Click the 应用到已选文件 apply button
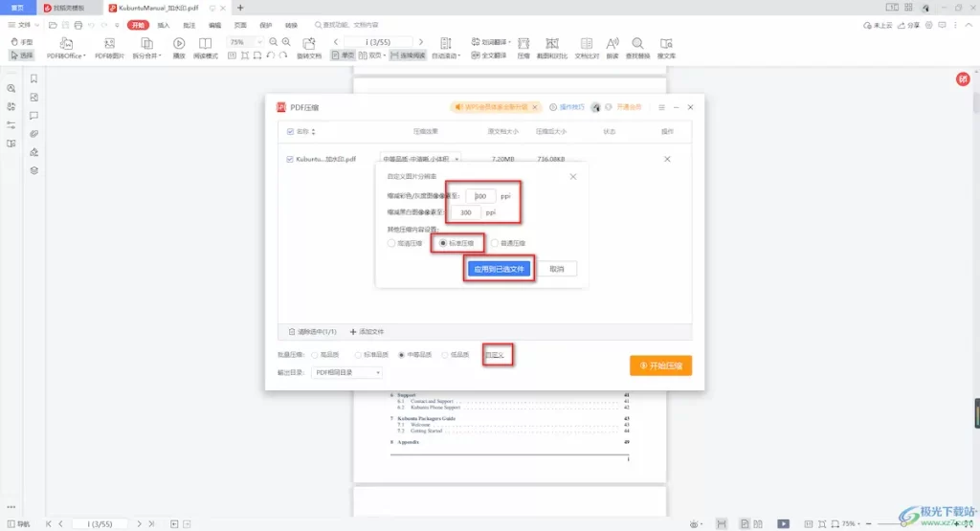980x531 pixels. pos(498,269)
